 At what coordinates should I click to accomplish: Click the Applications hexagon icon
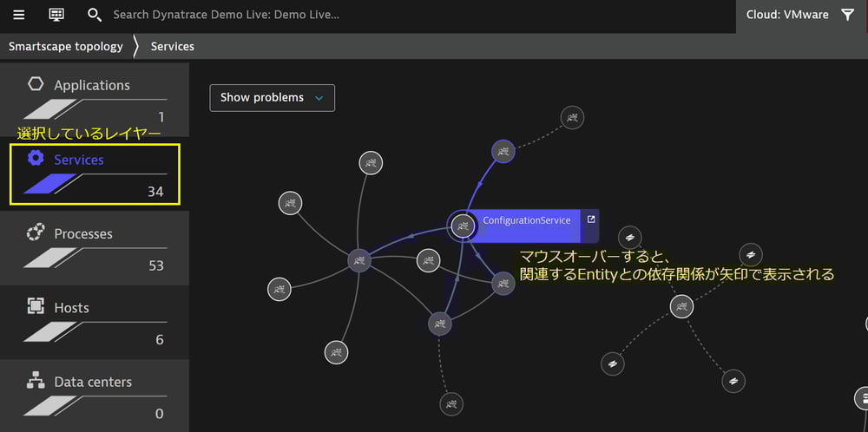click(36, 85)
